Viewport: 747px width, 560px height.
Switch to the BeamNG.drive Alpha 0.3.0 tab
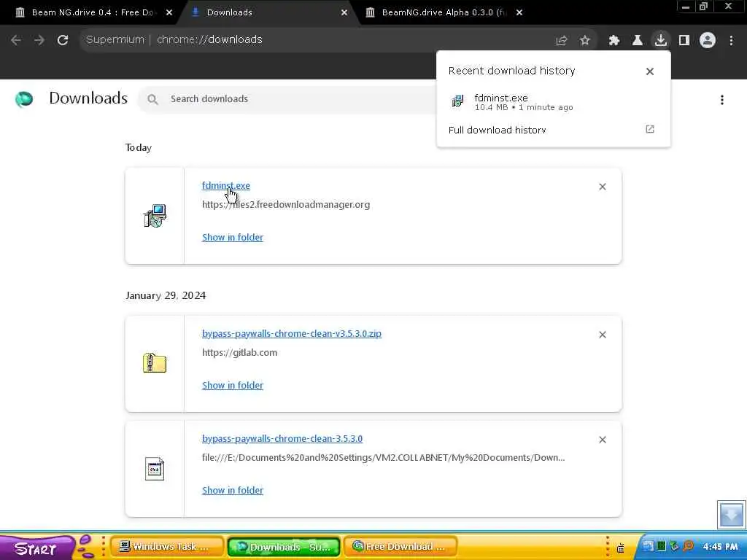pos(441,12)
